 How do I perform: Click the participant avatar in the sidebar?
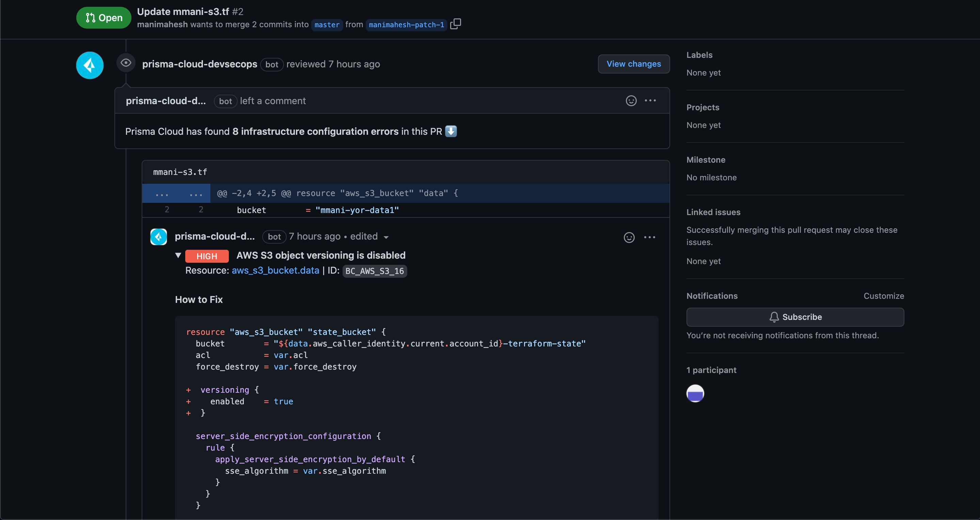[x=695, y=393]
